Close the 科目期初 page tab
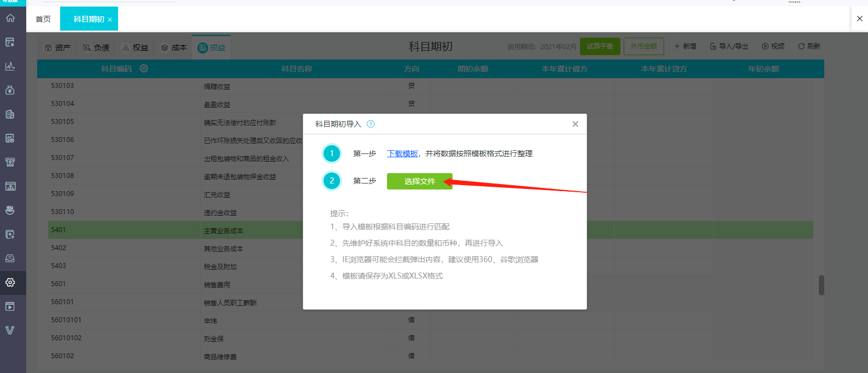This screenshot has width=868, height=373. (x=110, y=20)
